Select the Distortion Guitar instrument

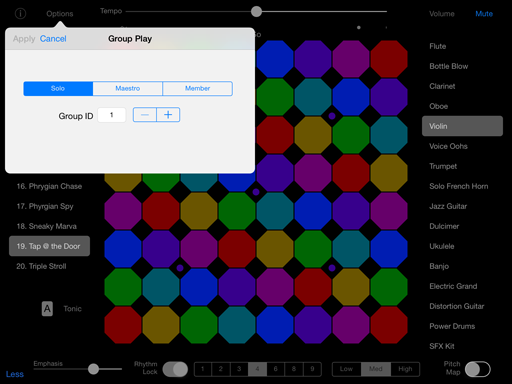(462, 306)
